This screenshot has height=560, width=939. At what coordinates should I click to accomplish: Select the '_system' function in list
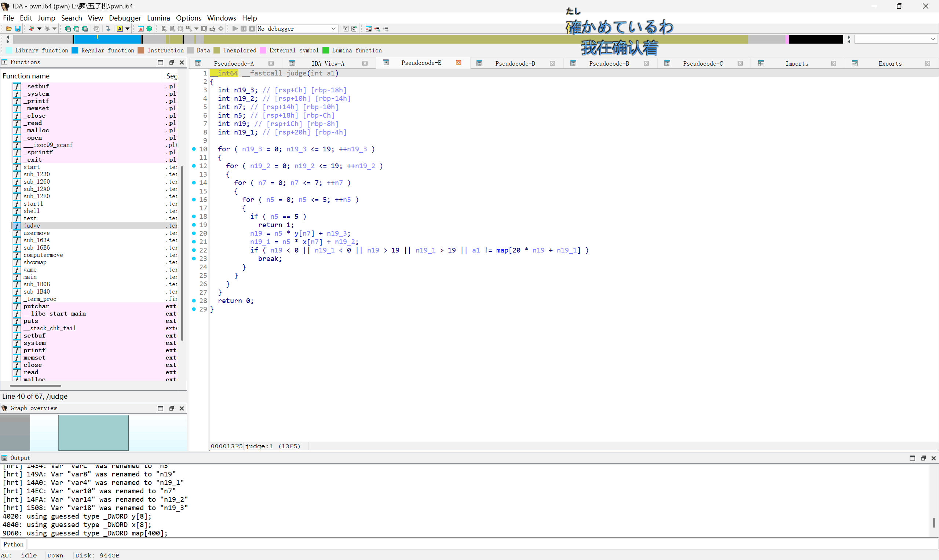pyautogui.click(x=36, y=93)
